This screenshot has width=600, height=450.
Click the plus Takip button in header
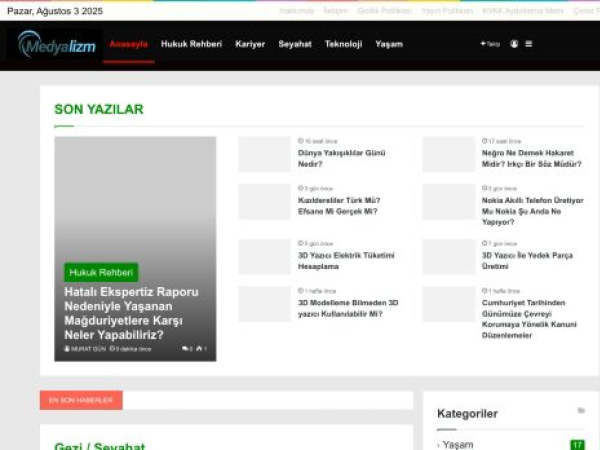490,44
